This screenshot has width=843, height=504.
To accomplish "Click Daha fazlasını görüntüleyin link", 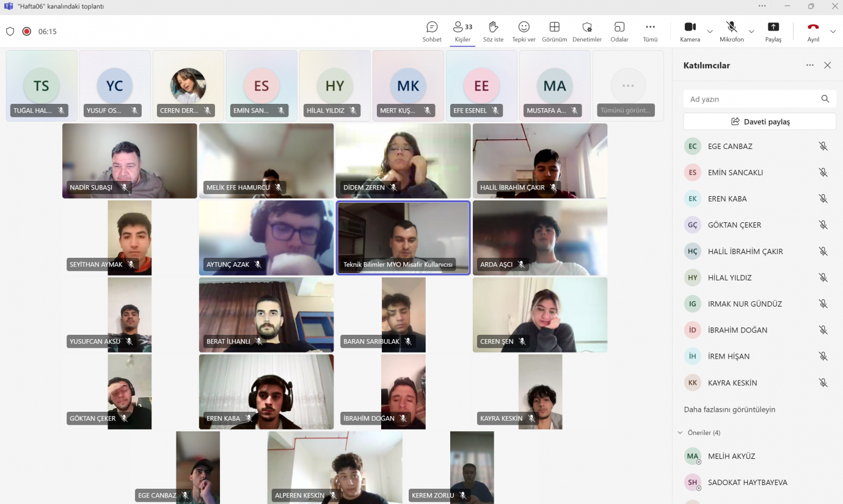I will pyautogui.click(x=729, y=409).
